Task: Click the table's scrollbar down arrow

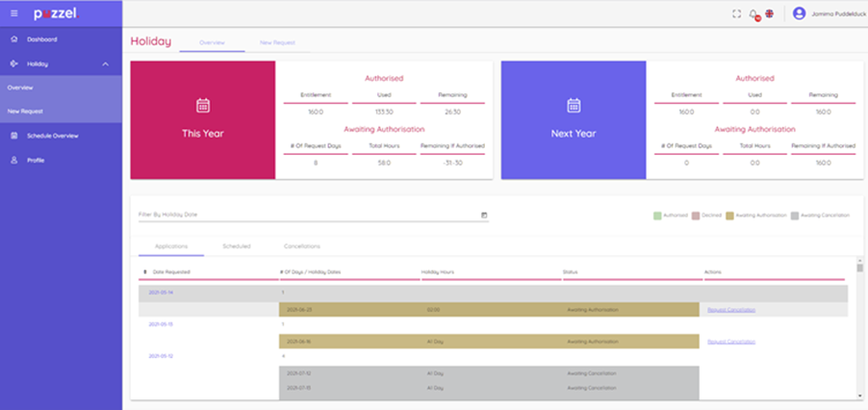Action: [859, 395]
